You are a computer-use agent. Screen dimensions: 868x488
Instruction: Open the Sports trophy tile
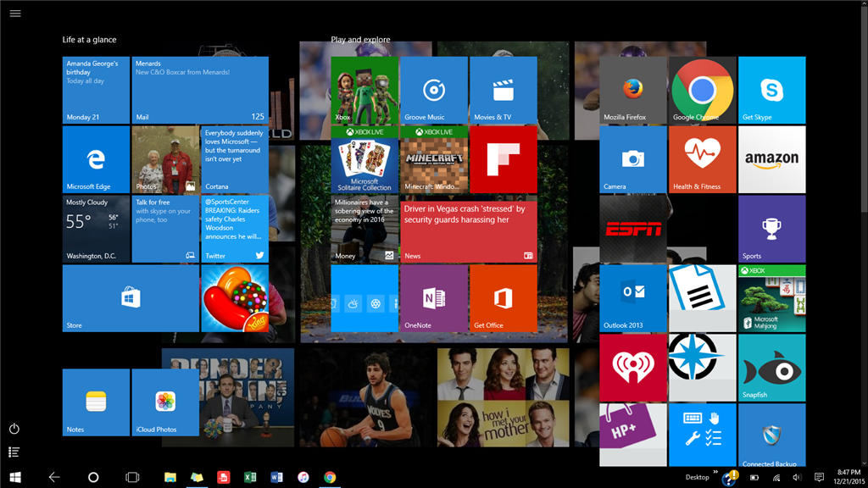tap(771, 229)
